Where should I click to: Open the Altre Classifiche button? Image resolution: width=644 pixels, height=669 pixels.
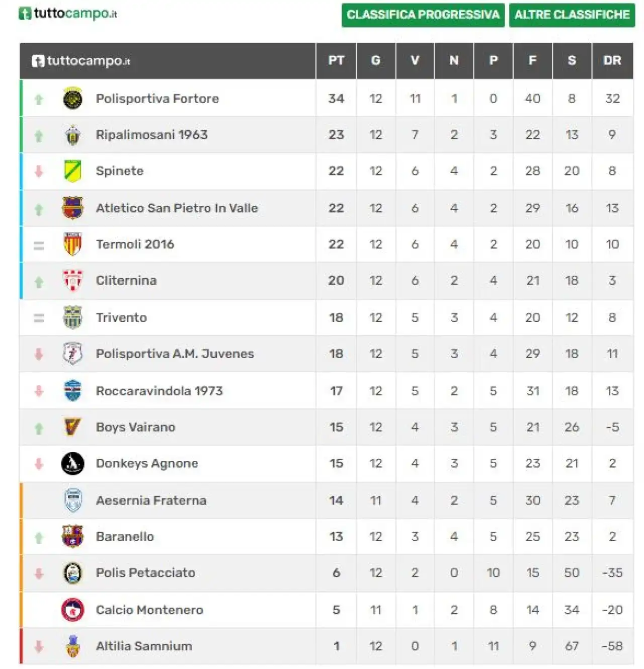(x=572, y=15)
